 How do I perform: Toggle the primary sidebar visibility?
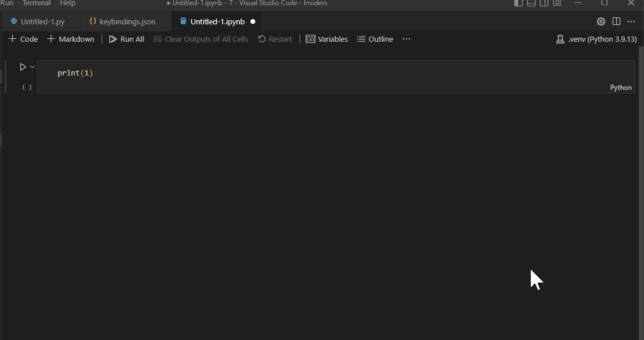(x=517, y=3)
